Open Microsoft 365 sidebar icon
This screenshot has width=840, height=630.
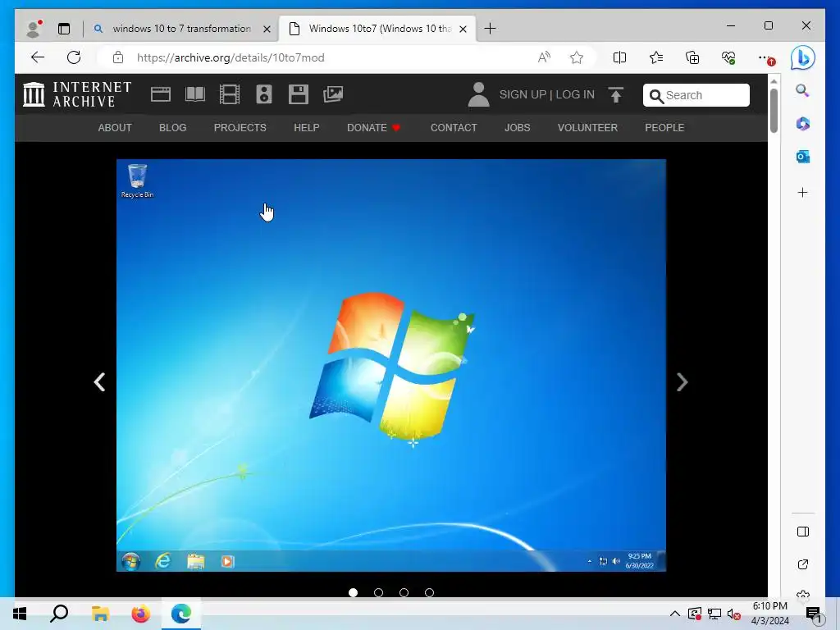[x=802, y=124]
